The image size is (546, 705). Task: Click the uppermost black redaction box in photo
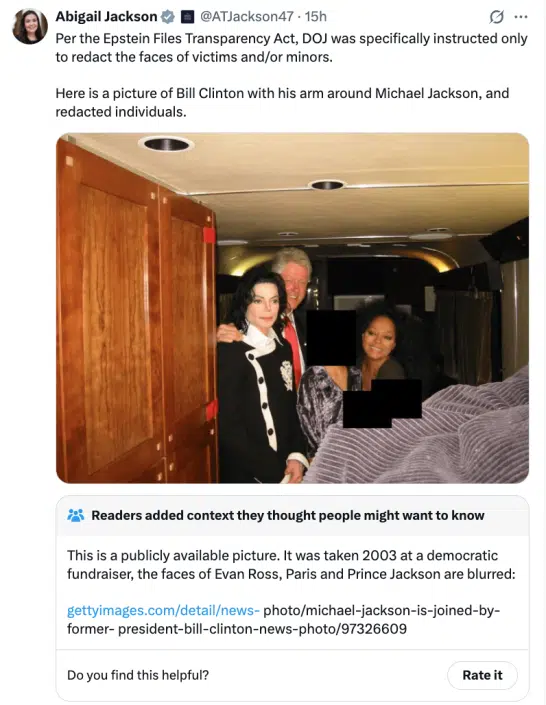pos(331,338)
